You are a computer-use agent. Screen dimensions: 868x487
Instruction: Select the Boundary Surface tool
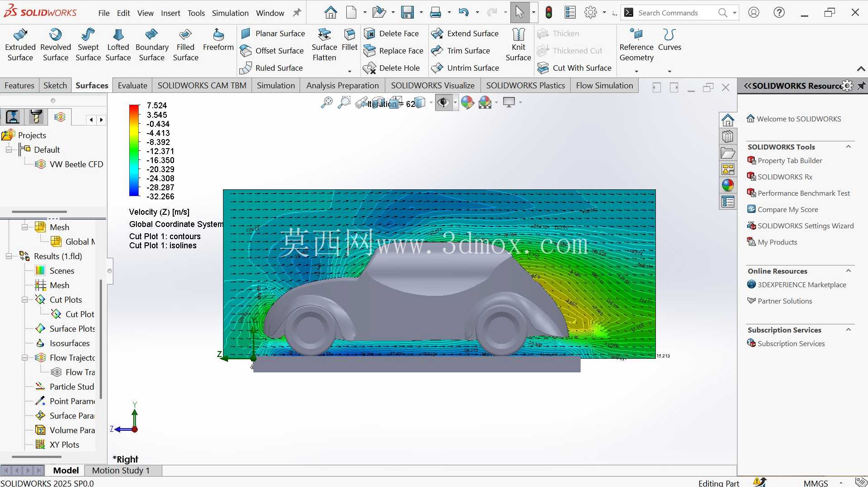click(x=152, y=45)
